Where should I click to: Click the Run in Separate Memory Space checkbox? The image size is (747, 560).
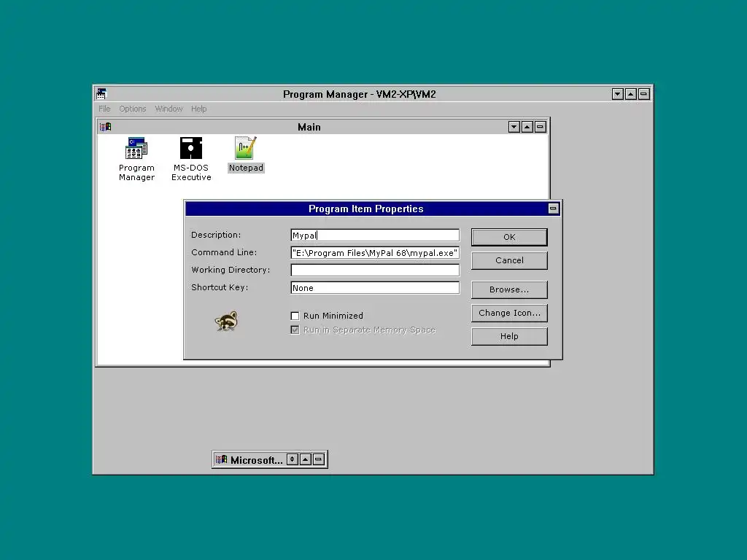295,330
